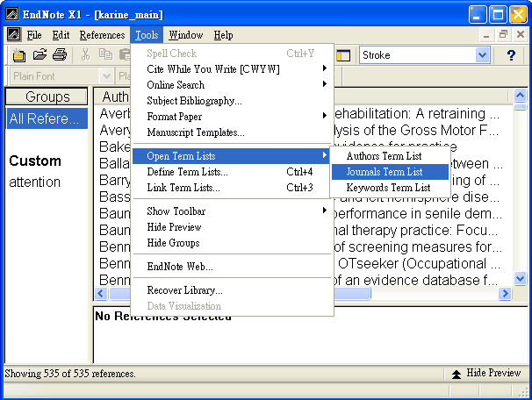Viewport: 532px width, 400px height.
Task: Click the New Reference toolbar icon
Action: pyautogui.click(x=19, y=55)
